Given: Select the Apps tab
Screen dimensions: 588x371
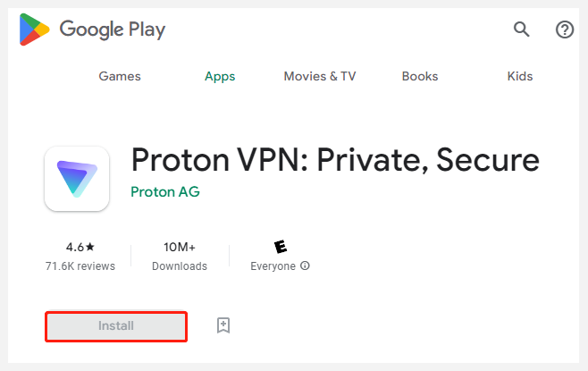Looking at the screenshot, I should click(x=220, y=77).
